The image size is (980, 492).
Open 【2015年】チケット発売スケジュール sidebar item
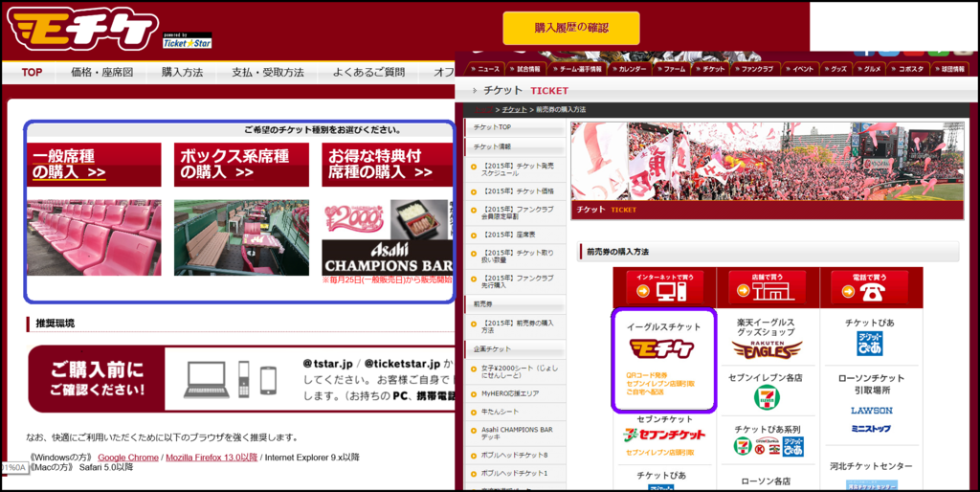(514, 168)
